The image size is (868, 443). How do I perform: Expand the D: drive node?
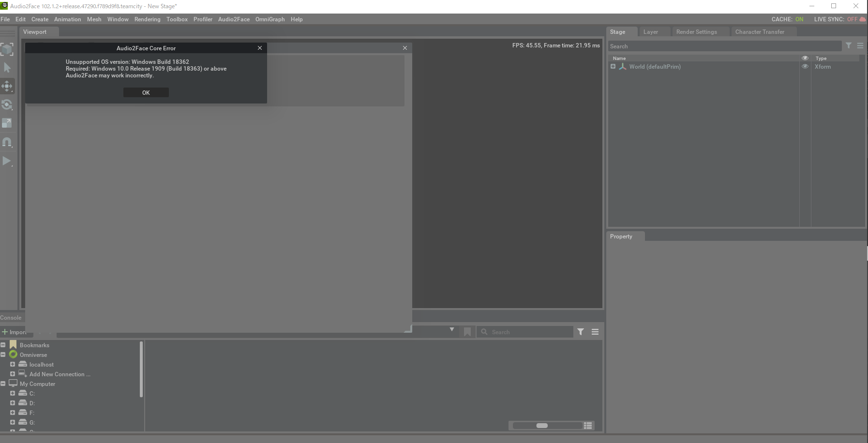point(13,403)
